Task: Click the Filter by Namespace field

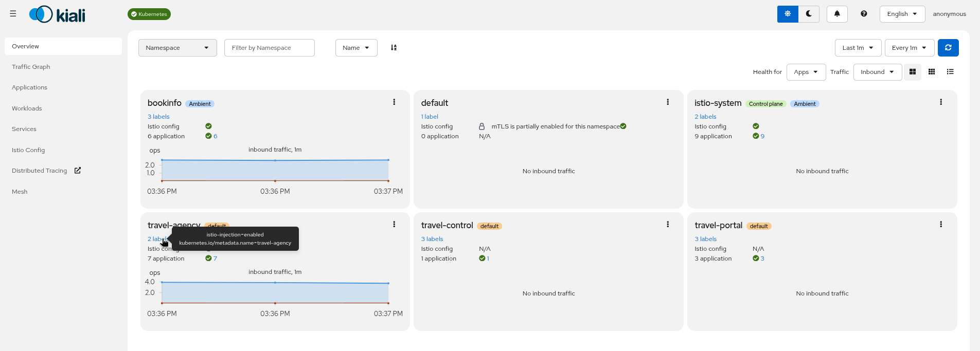Action: tap(269, 48)
